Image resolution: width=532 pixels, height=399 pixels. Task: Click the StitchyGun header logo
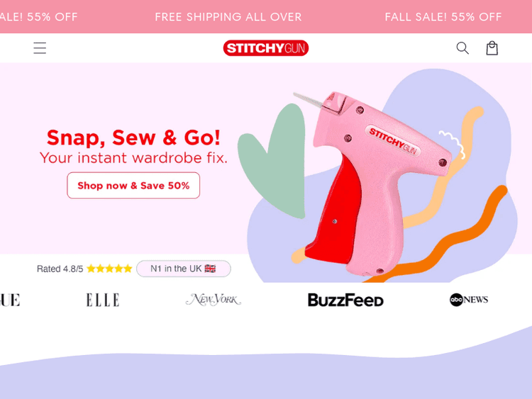pos(266,48)
